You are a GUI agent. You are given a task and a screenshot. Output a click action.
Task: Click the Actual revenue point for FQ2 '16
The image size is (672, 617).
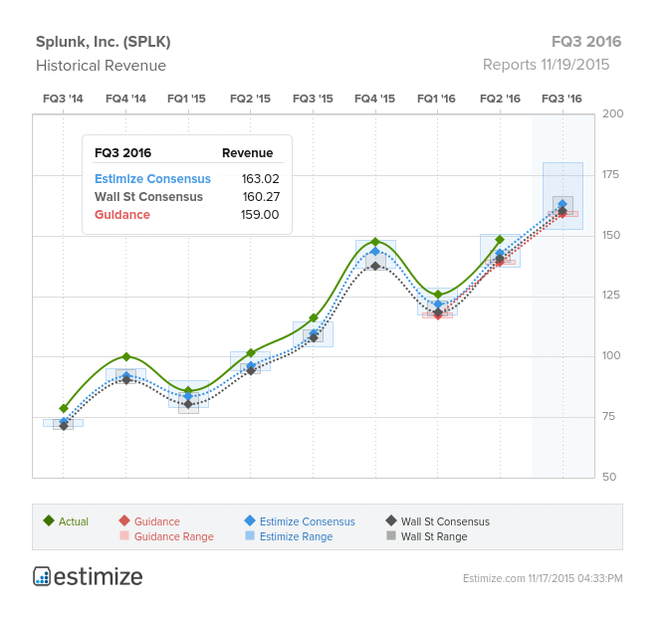[500, 240]
